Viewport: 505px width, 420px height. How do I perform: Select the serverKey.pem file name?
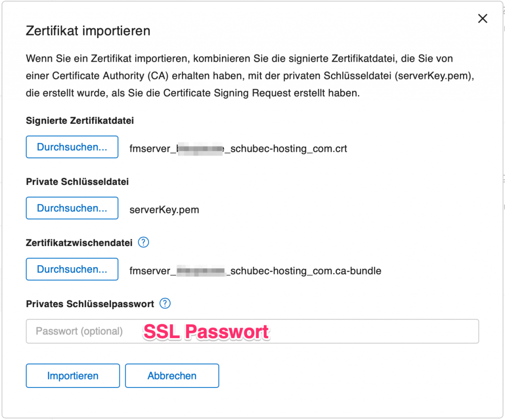point(164,210)
